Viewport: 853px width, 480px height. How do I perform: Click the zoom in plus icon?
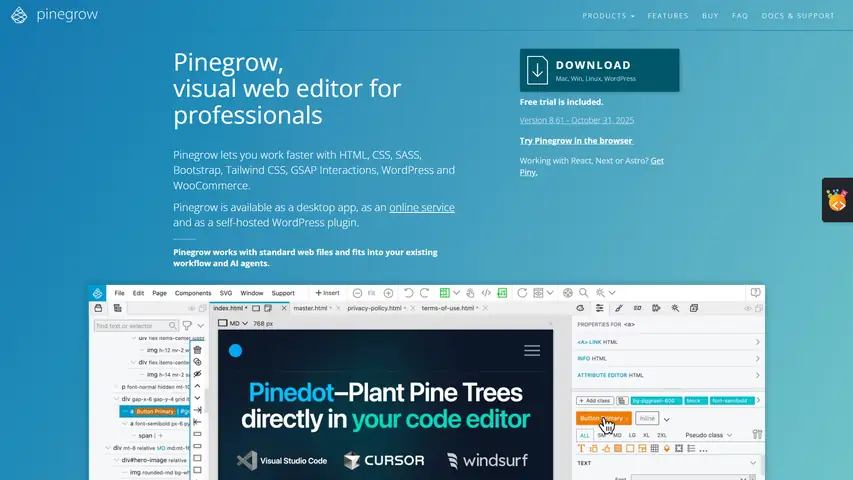coord(388,293)
